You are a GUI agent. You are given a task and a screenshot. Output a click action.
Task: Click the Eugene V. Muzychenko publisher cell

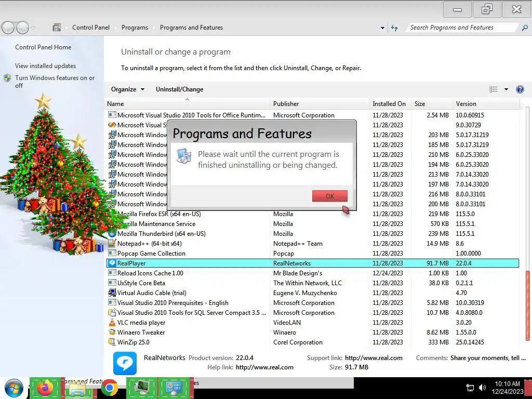click(305, 293)
